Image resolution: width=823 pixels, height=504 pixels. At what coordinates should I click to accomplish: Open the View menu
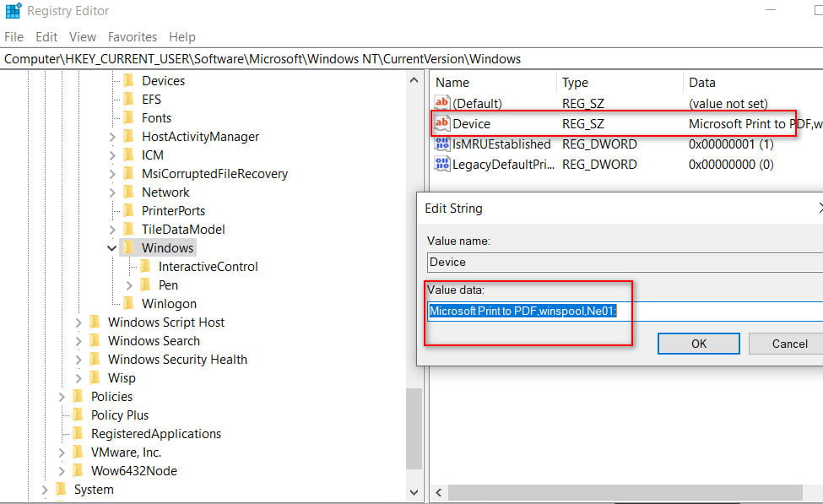pyautogui.click(x=83, y=37)
